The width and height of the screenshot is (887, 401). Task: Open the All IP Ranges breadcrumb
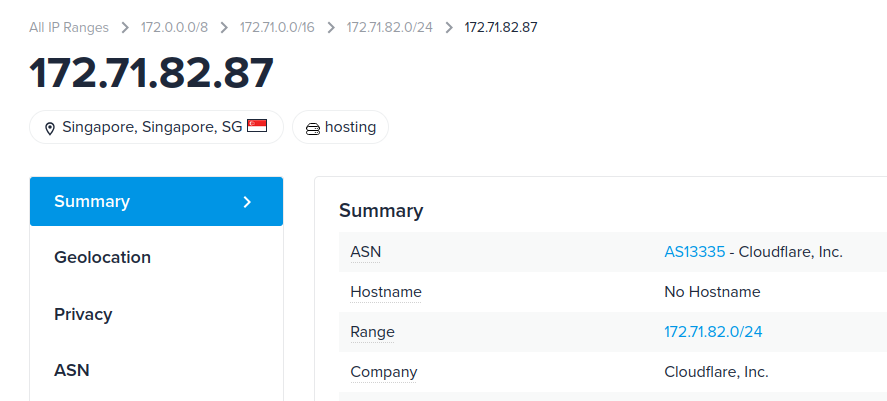pos(69,27)
